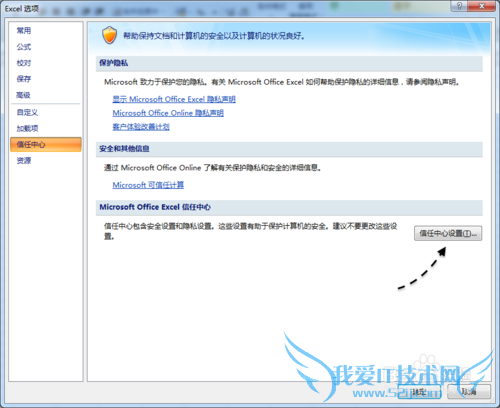Confirm with the 确定 button

[x=420, y=392]
